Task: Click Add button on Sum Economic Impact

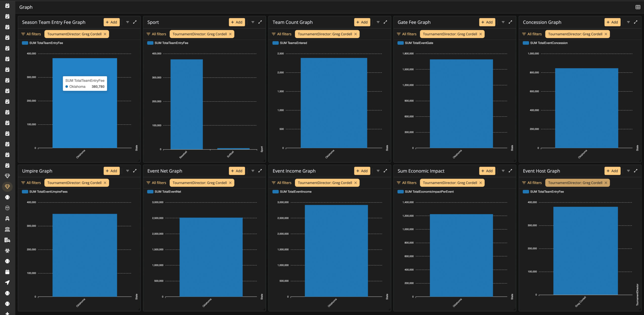Action: point(487,171)
